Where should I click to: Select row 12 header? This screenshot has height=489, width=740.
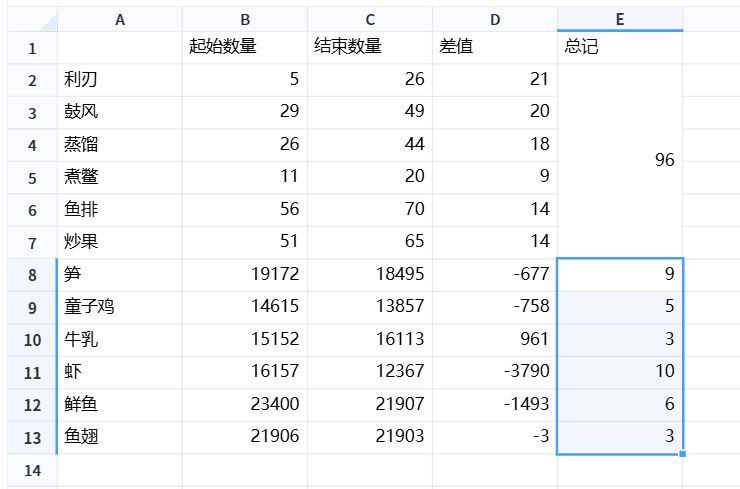click(32, 405)
